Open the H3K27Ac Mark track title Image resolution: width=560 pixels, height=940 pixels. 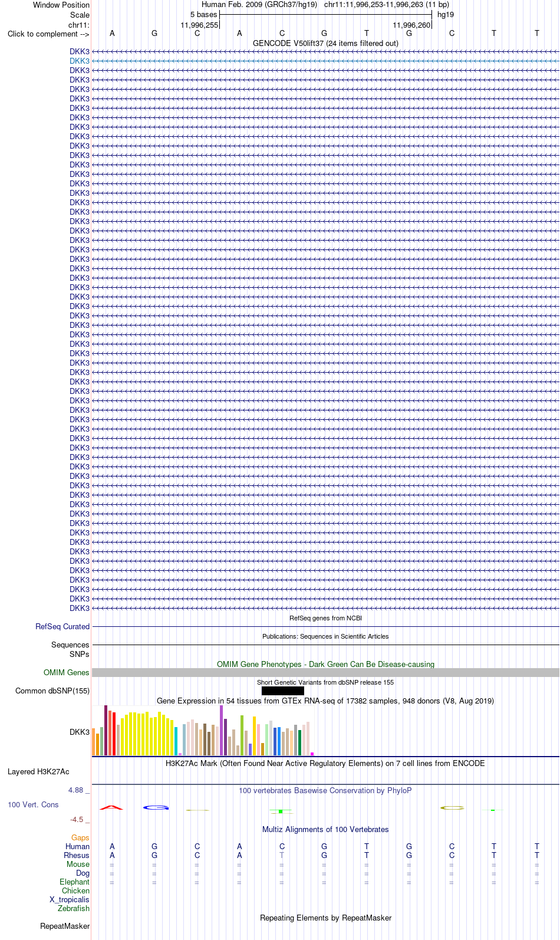click(x=325, y=763)
